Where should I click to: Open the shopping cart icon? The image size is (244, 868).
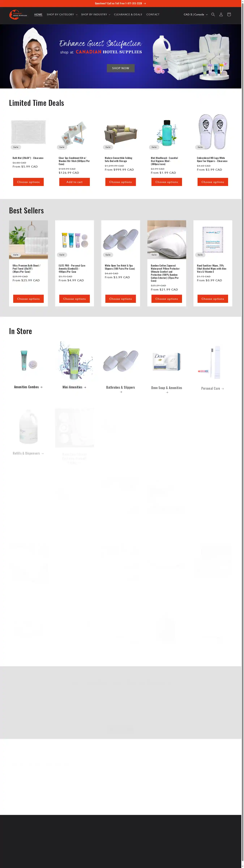click(229, 14)
